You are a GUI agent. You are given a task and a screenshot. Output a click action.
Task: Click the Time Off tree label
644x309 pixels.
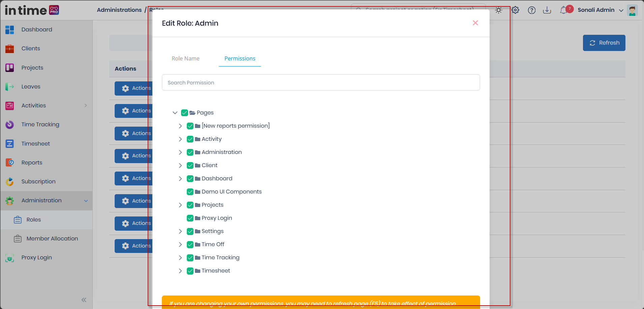(x=213, y=244)
